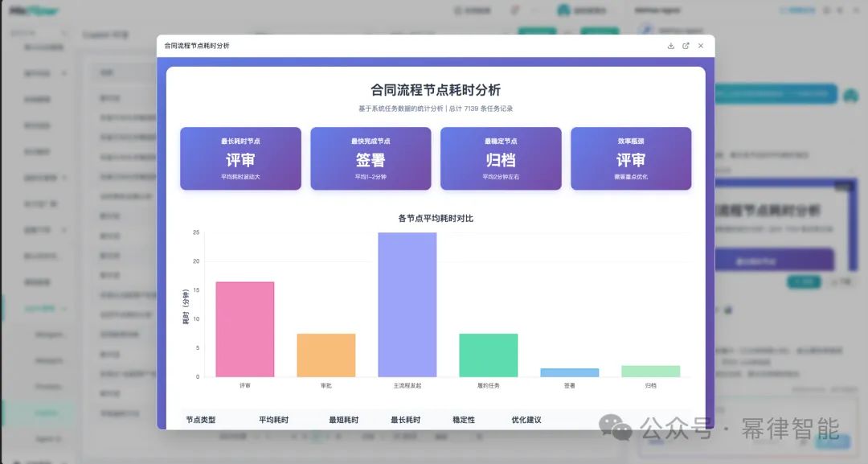Click the large 合同流程节点耗时分析 heading
Screen dimensions: 868x464
[436, 90]
